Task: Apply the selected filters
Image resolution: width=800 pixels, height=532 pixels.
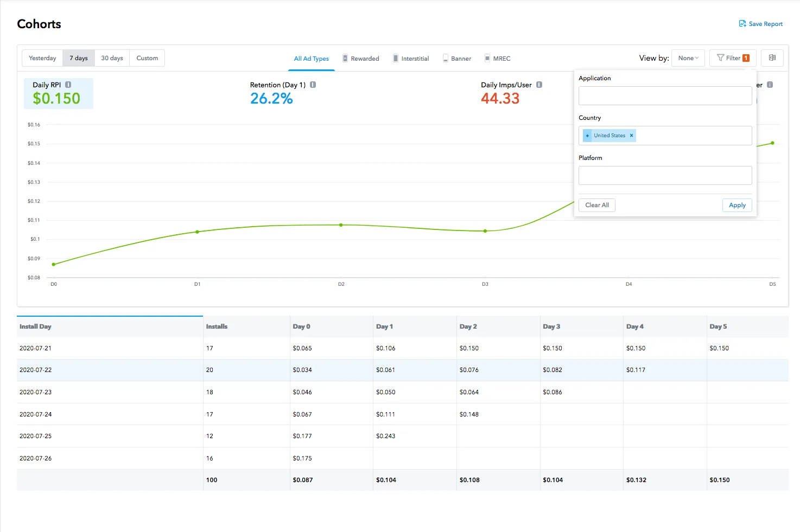Action: (737, 205)
